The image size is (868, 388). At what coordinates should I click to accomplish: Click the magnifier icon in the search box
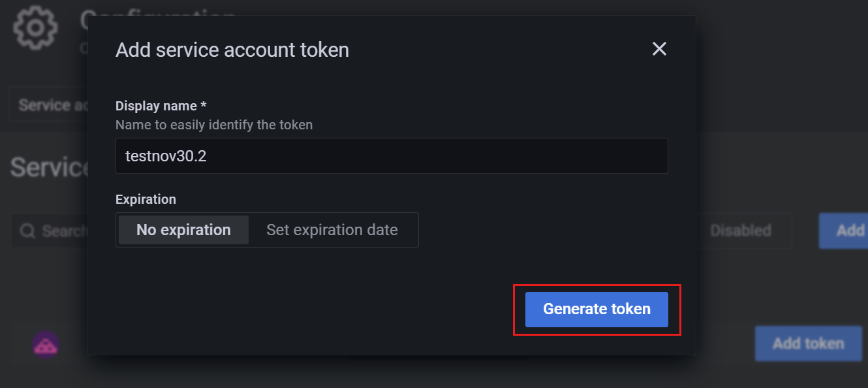[27, 231]
